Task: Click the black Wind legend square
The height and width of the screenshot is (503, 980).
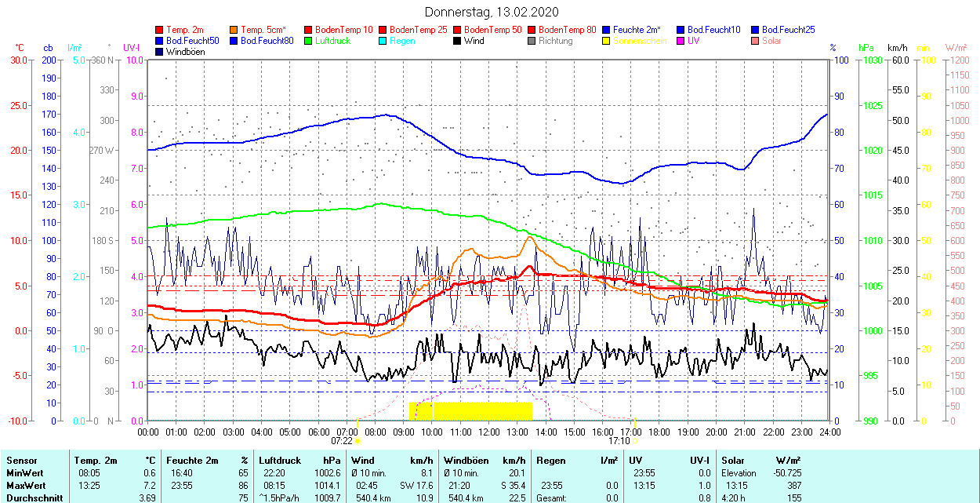Action: click(x=458, y=41)
